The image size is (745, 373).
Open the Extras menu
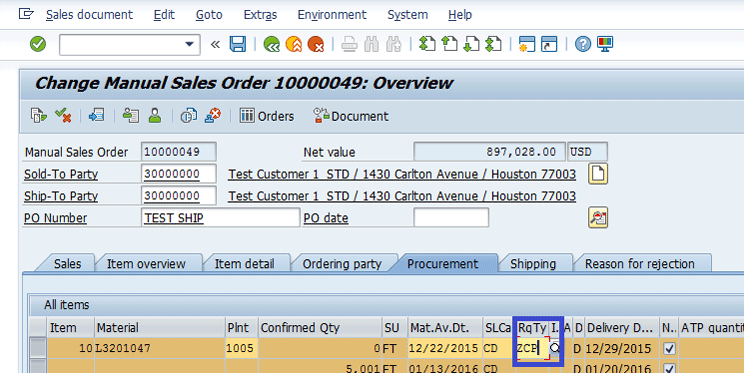coord(260,15)
